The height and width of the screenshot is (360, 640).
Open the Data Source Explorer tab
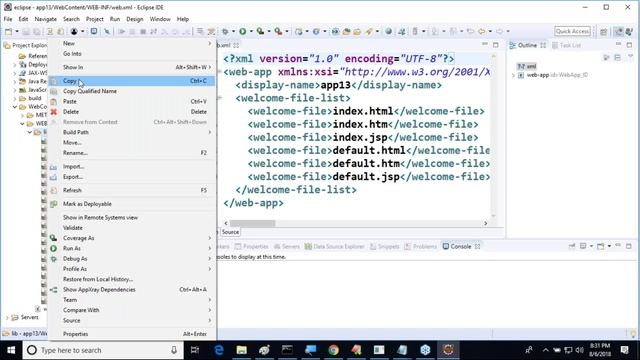click(334, 247)
